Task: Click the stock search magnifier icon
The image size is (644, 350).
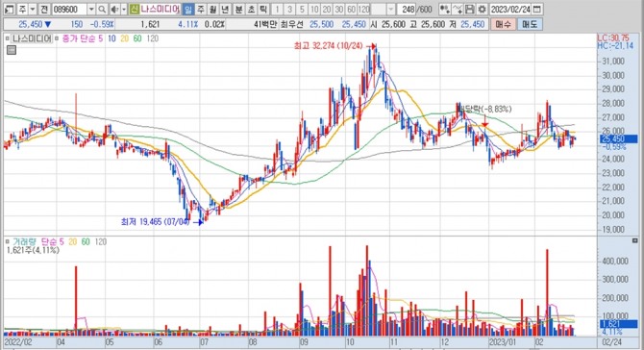Action: [x=102, y=9]
